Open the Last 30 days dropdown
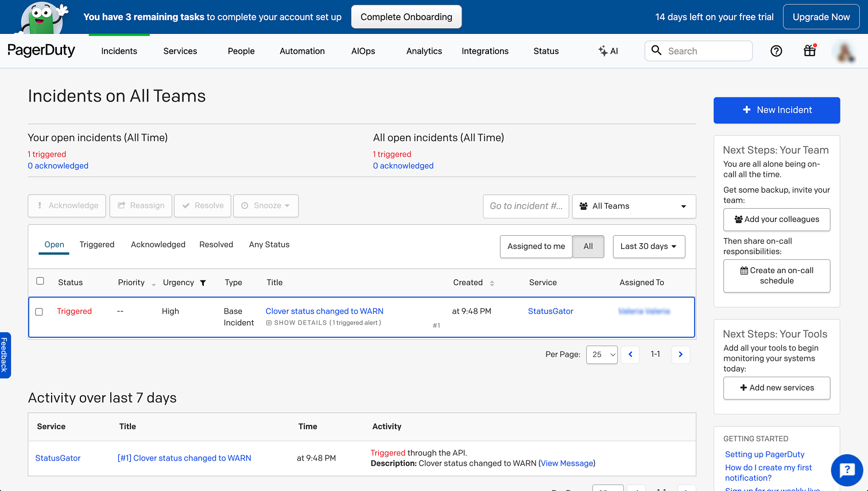 (649, 247)
